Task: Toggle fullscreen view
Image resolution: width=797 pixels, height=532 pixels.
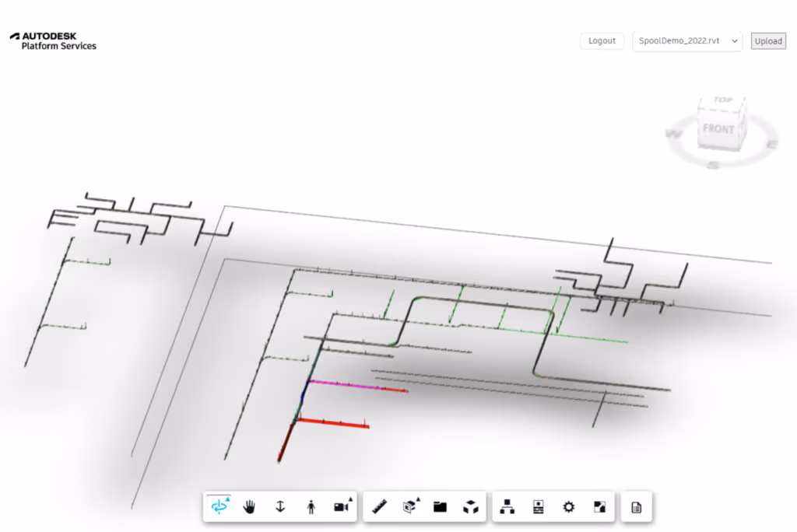Action: point(599,506)
